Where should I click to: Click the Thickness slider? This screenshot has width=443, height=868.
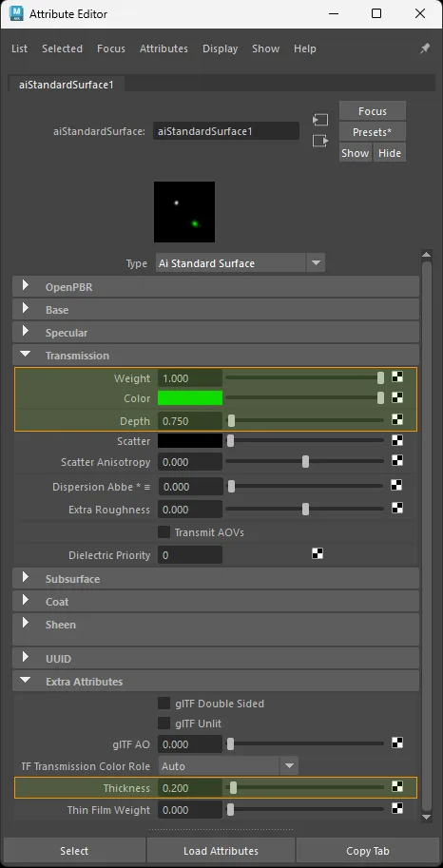click(304, 788)
